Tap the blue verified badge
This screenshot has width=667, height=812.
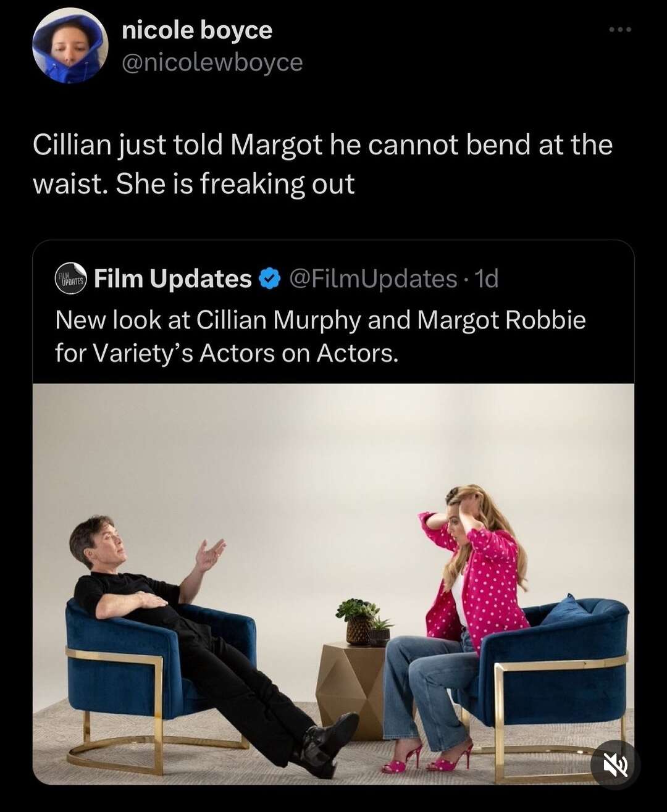(269, 279)
